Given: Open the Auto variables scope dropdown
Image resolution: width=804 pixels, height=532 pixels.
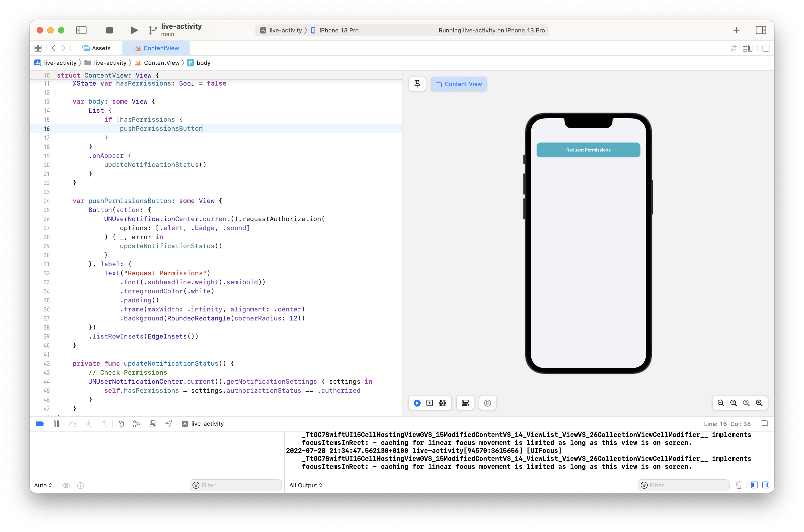Looking at the screenshot, I should click(43, 485).
